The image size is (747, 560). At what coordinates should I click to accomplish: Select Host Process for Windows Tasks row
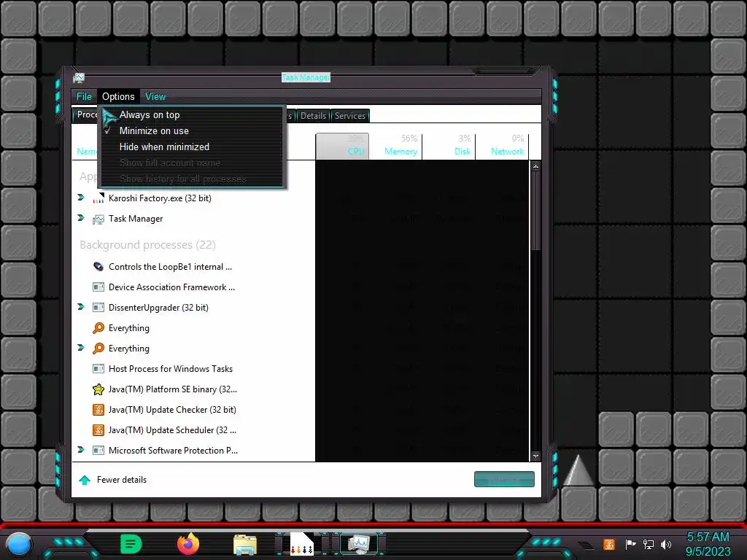click(x=300, y=368)
